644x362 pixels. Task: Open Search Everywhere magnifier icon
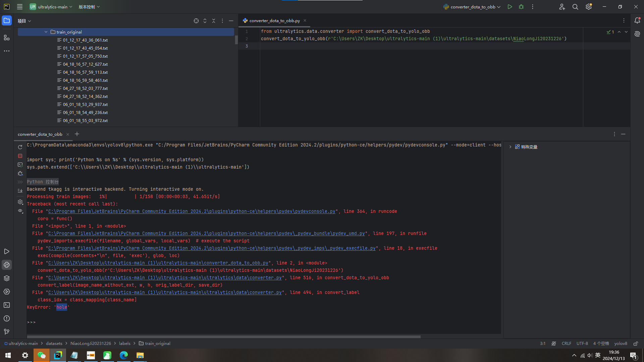coord(575,7)
